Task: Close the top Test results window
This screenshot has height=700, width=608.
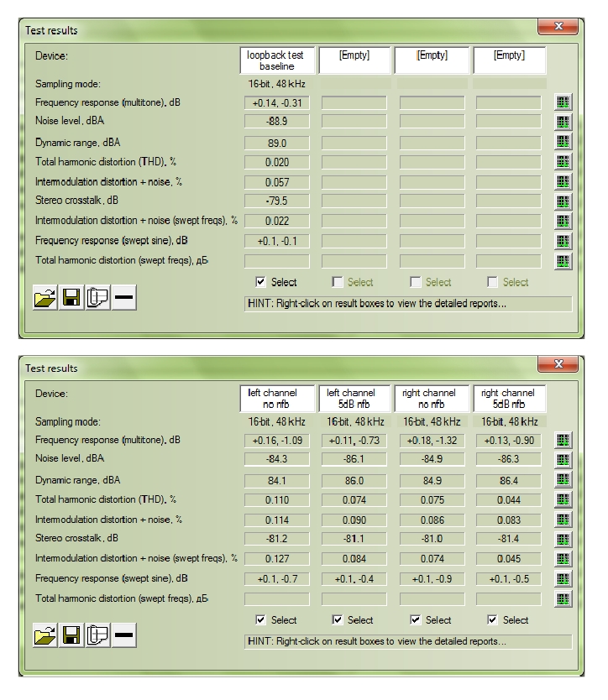Action: [x=558, y=26]
